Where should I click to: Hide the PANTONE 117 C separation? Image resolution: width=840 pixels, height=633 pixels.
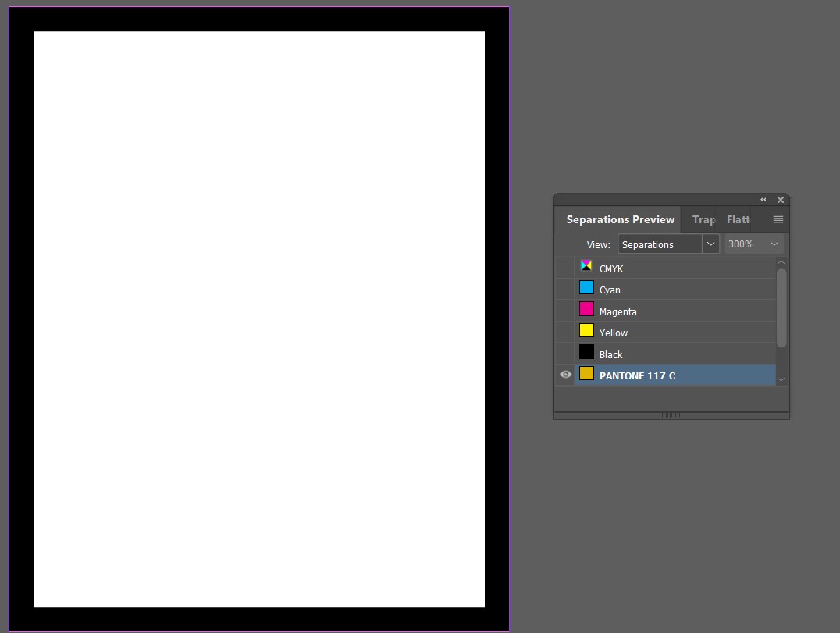565,375
